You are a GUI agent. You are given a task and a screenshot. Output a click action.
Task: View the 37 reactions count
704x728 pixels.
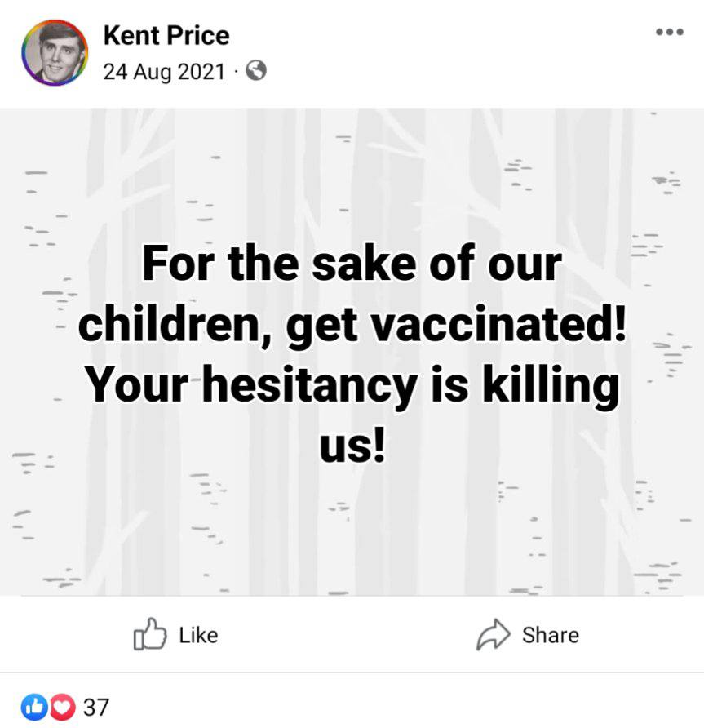coord(96,707)
